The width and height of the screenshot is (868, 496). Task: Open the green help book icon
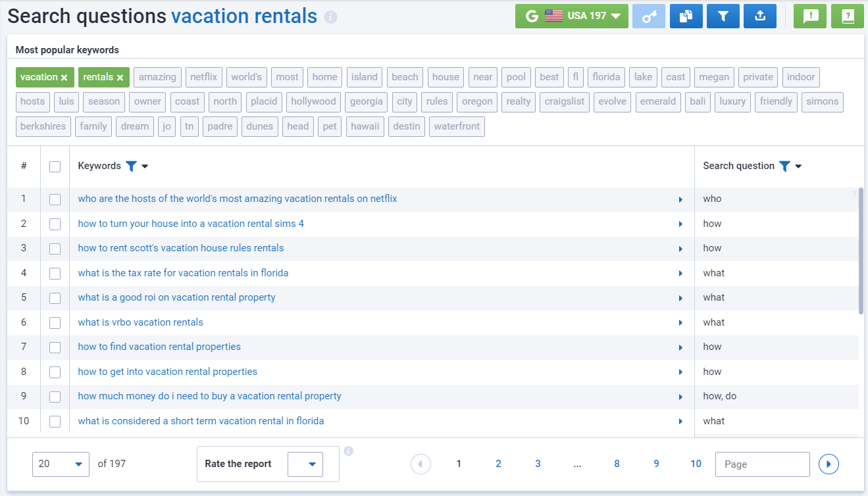coord(847,16)
